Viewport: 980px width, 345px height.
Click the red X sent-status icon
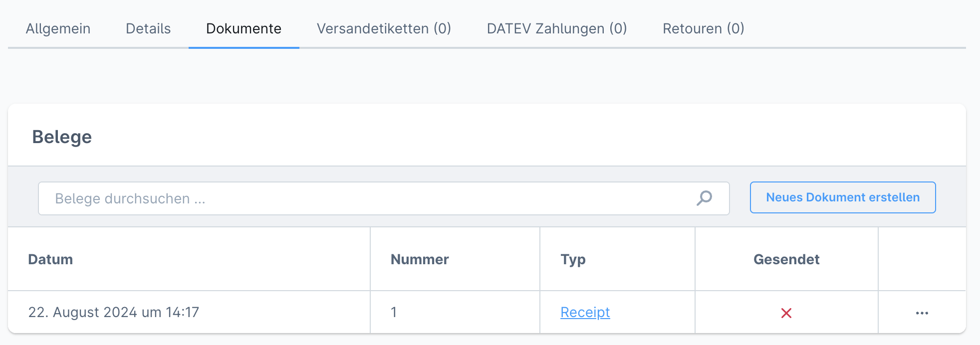[x=786, y=313]
